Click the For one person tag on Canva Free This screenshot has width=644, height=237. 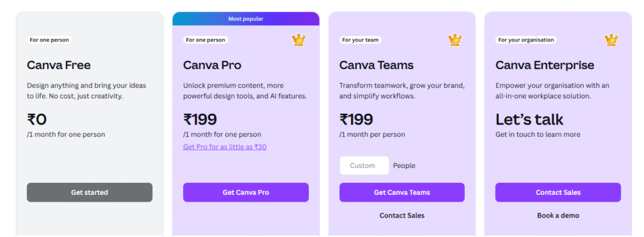coord(49,40)
